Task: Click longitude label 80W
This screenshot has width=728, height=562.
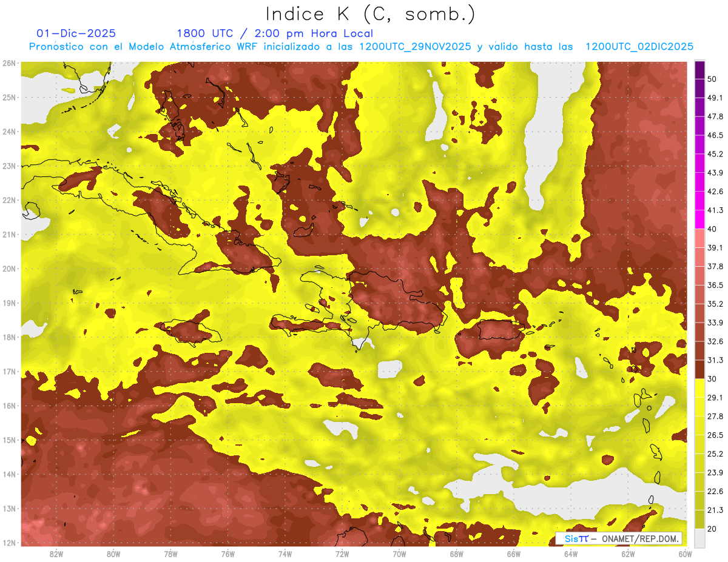Action: tap(113, 554)
